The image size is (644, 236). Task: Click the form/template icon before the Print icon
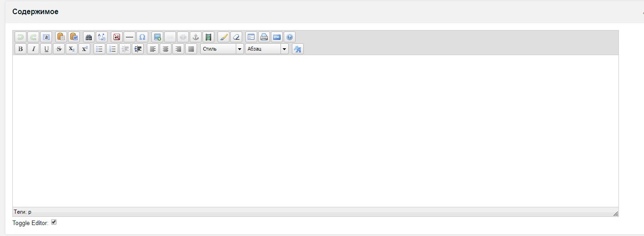[251, 37]
